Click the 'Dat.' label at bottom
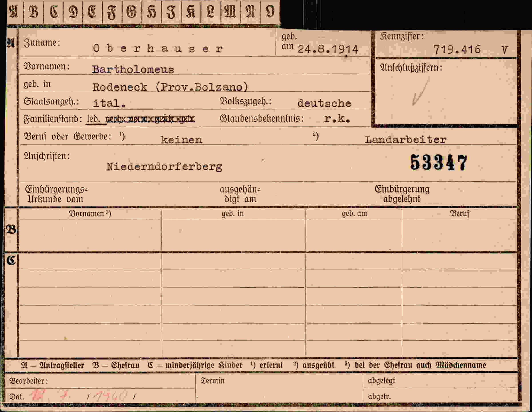This screenshot has width=532, height=412. (x=17, y=397)
